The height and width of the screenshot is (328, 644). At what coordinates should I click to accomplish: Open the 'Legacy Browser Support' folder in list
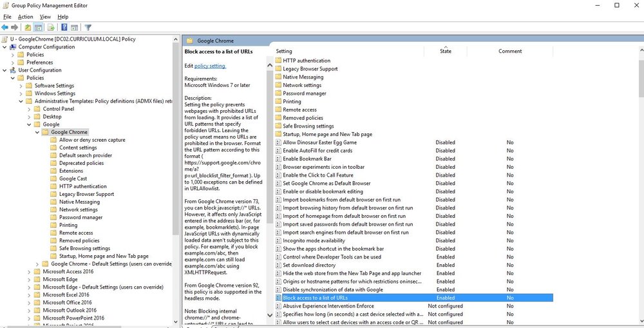pos(310,69)
